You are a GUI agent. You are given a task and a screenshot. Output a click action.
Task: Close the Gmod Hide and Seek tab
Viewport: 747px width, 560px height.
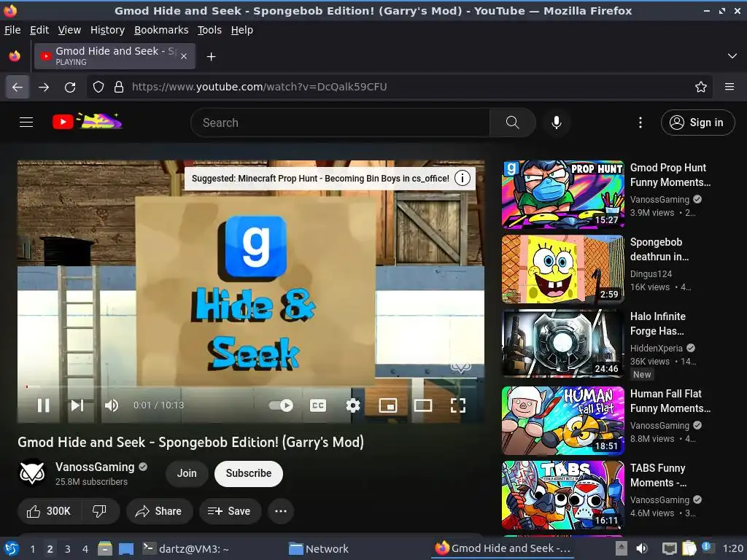pyautogui.click(x=184, y=56)
